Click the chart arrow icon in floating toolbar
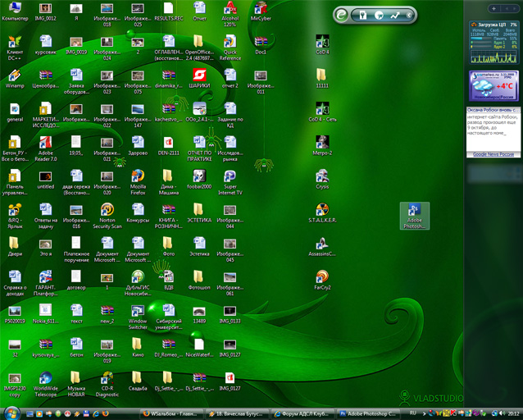The image size is (523, 420). pyautogui.click(x=395, y=15)
